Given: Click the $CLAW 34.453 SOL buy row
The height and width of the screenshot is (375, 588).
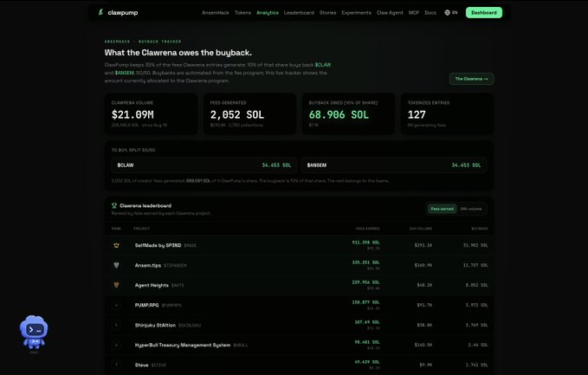Looking at the screenshot, I should click(204, 165).
